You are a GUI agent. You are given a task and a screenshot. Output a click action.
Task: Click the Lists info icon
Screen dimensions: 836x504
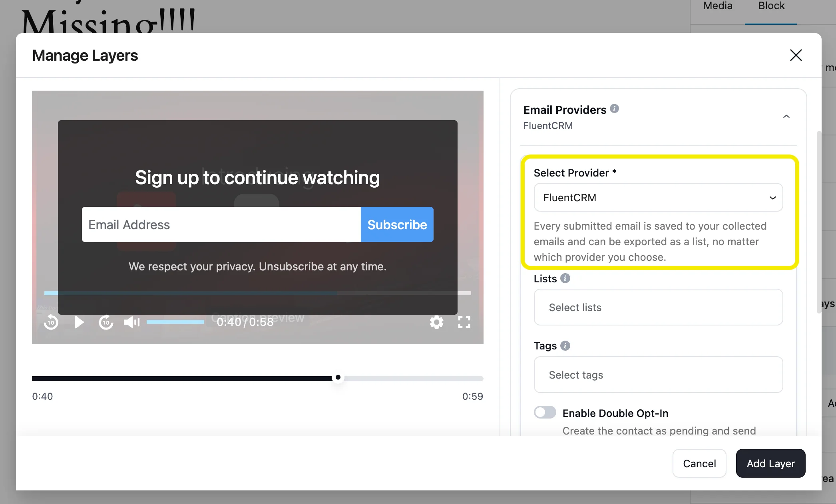point(565,278)
